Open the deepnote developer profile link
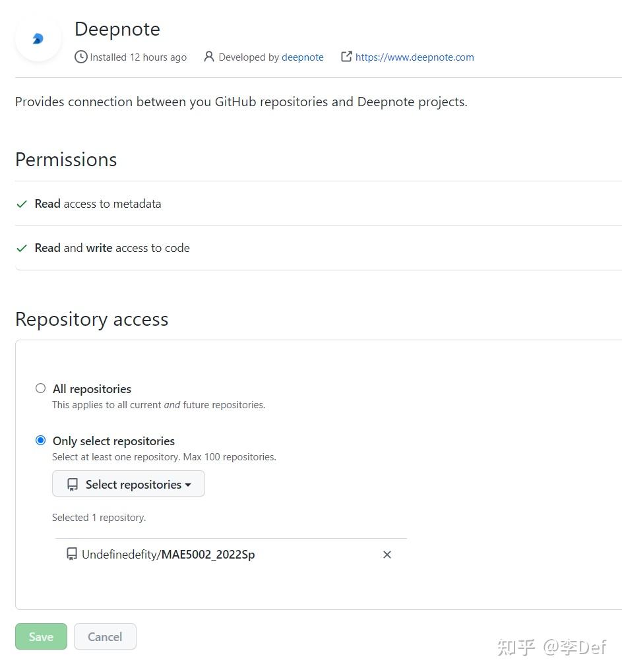This screenshot has width=622, height=672. [x=303, y=57]
